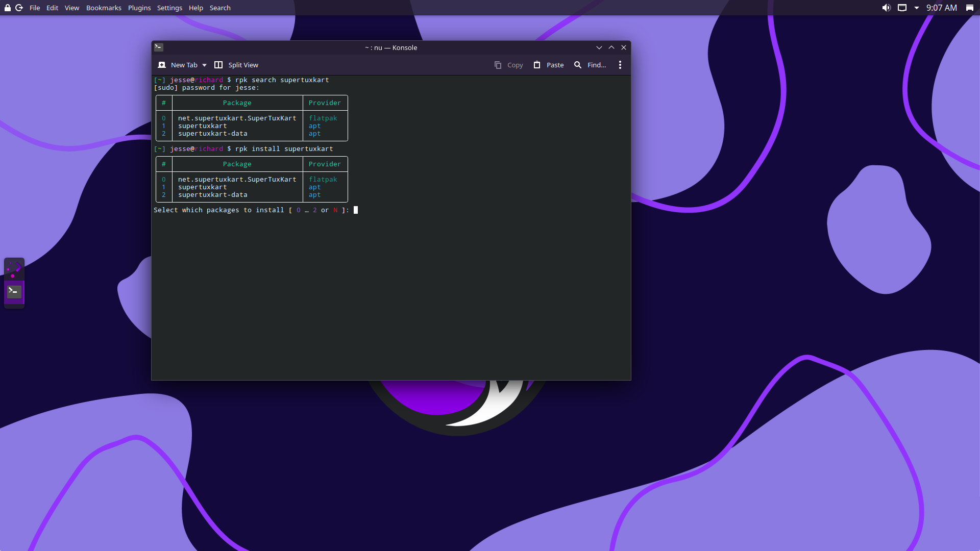Screen dimensions: 980x551
Task: Open the Search menu item
Action: tap(220, 8)
